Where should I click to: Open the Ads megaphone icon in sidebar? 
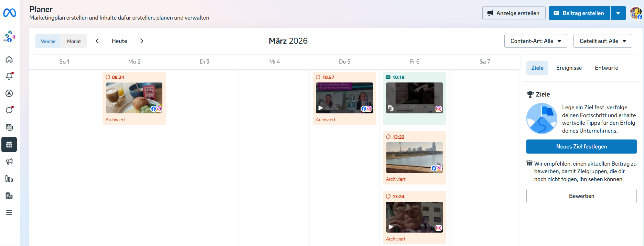coord(9,161)
